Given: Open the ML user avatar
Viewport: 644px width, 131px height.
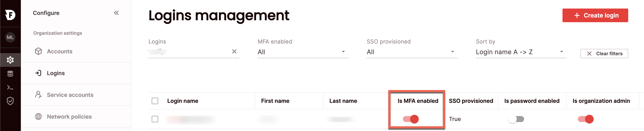Looking at the screenshot, I should tap(10, 38).
